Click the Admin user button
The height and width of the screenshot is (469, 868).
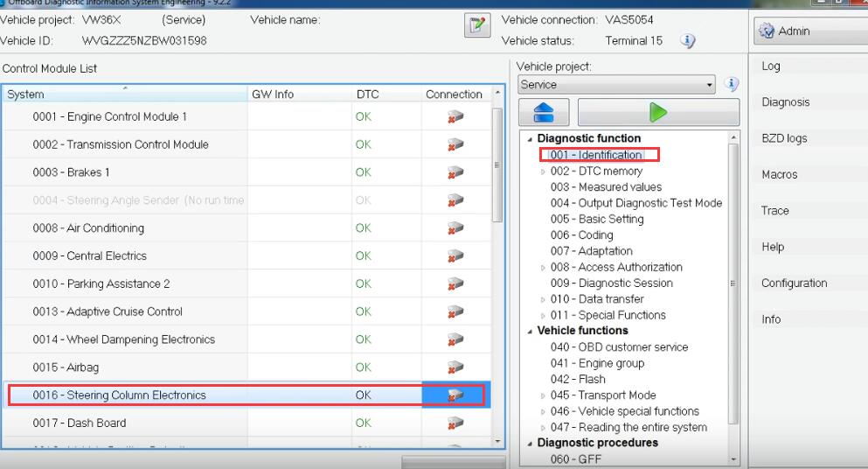810,31
